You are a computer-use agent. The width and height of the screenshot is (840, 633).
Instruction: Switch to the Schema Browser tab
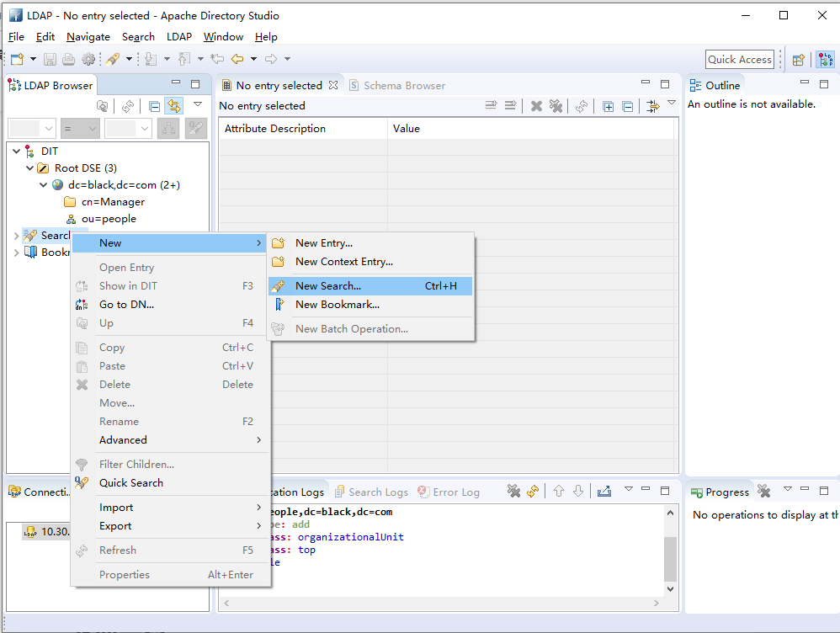point(397,86)
